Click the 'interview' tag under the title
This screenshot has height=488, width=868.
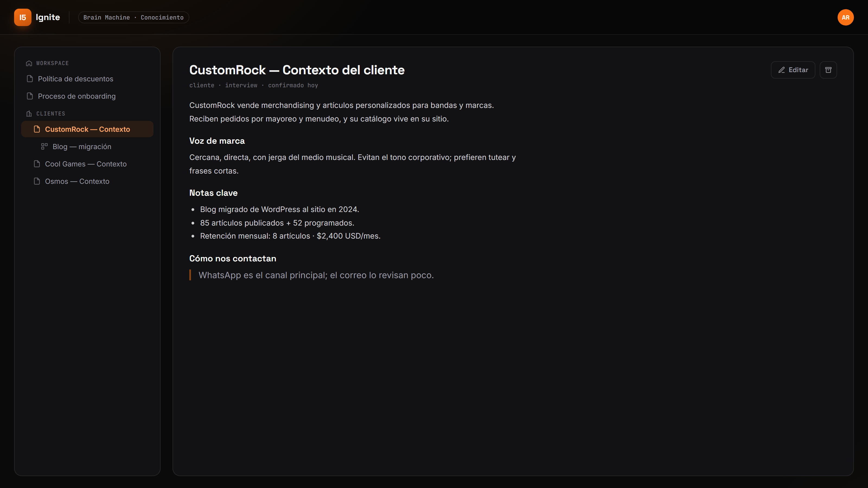(241, 85)
